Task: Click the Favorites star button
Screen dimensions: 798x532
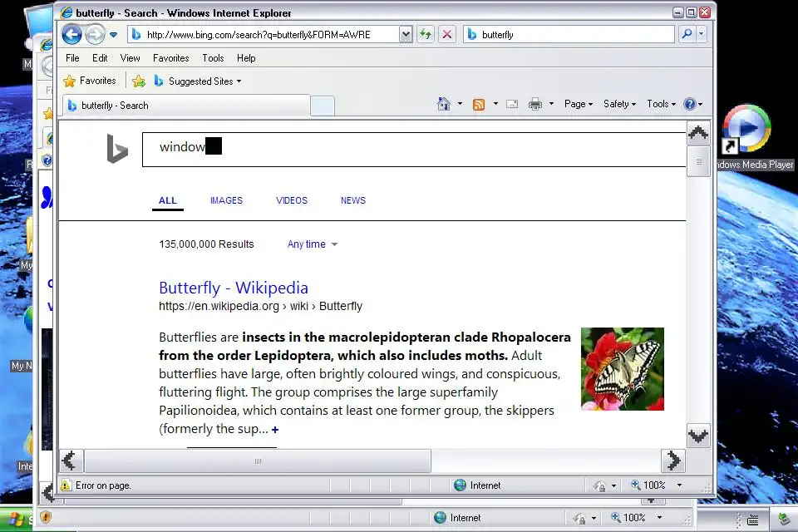Action: click(x=90, y=81)
